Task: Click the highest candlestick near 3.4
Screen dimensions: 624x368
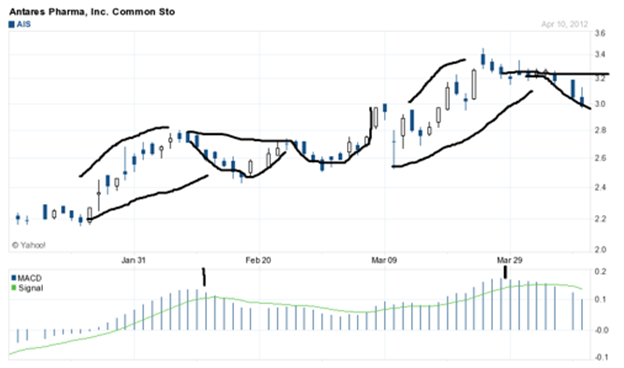Action: pos(483,59)
